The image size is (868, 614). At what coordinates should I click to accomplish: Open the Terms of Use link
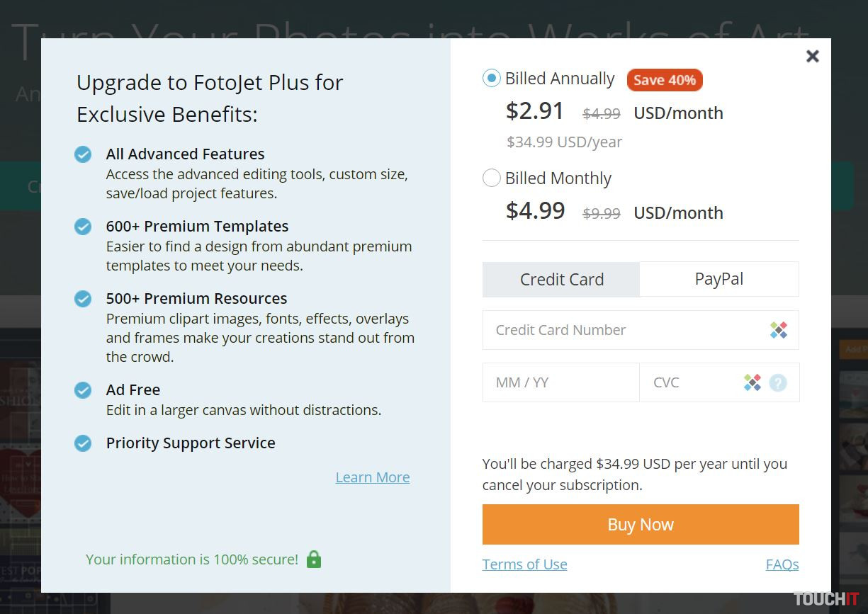(x=524, y=564)
